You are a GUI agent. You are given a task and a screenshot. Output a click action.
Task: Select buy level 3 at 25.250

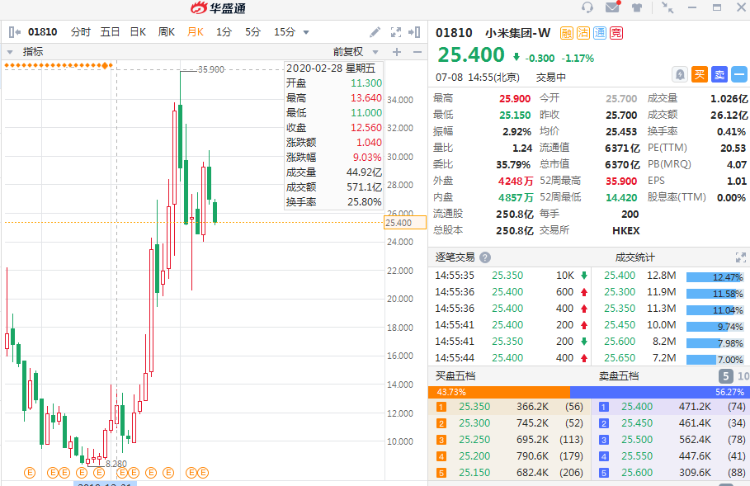coord(512,439)
